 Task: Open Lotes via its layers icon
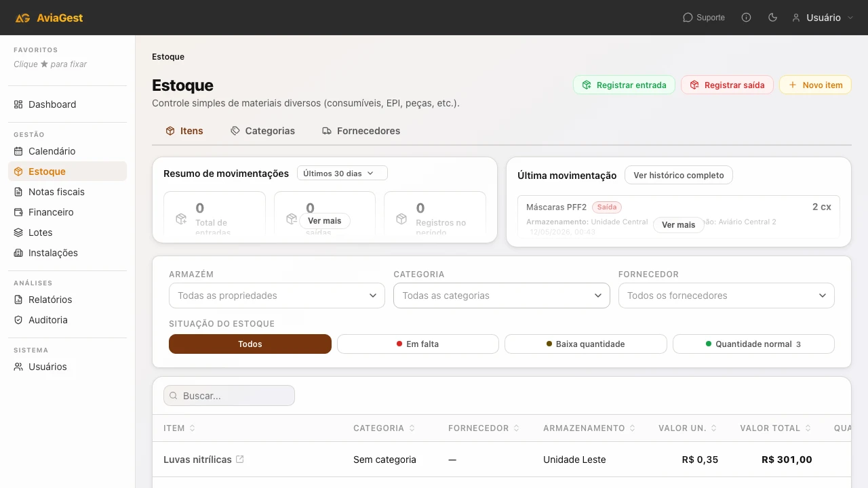click(18, 232)
